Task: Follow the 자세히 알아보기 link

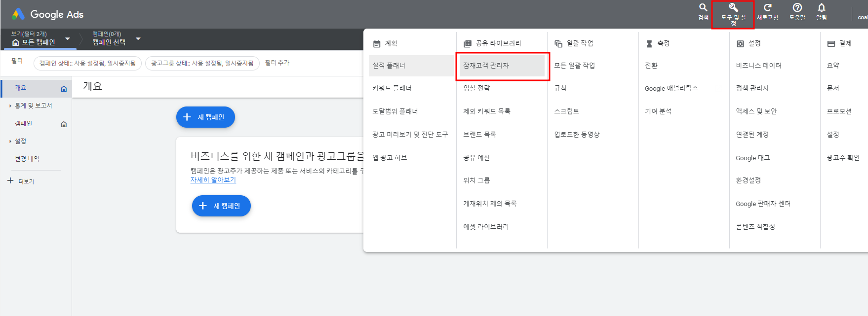Action: (x=213, y=180)
